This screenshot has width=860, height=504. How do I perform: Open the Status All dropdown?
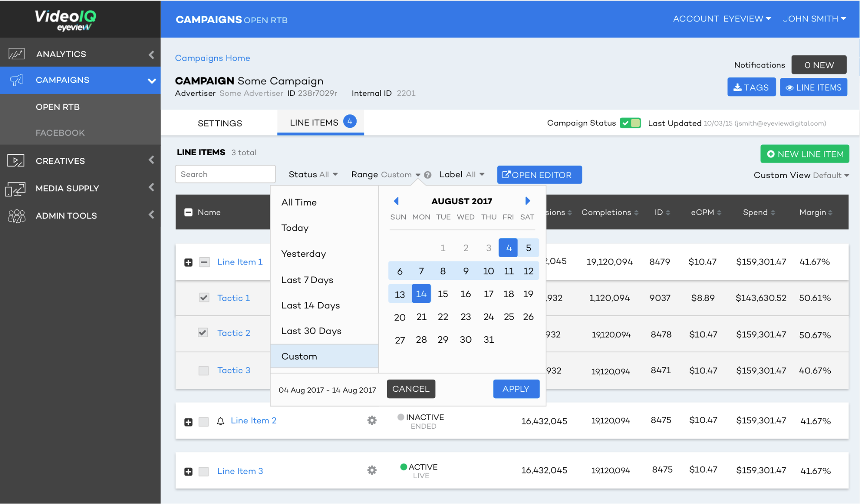click(313, 175)
